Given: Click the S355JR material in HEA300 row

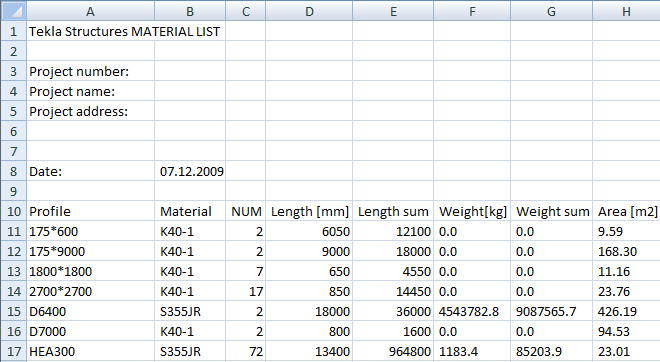Looking at the screenshot, I should (x=190, y=351).
